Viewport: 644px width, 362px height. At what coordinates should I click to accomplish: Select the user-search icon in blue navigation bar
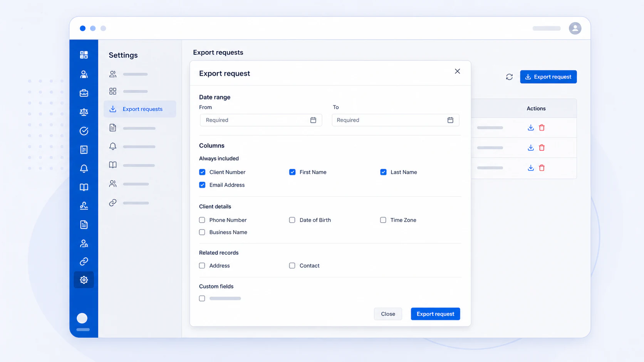pyautogui.click(x=84, y=244)
